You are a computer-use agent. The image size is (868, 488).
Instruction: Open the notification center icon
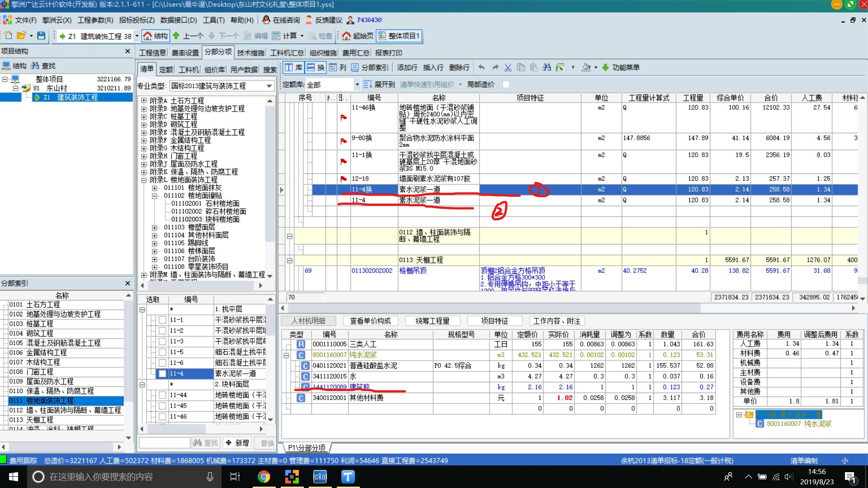[850, 477]
